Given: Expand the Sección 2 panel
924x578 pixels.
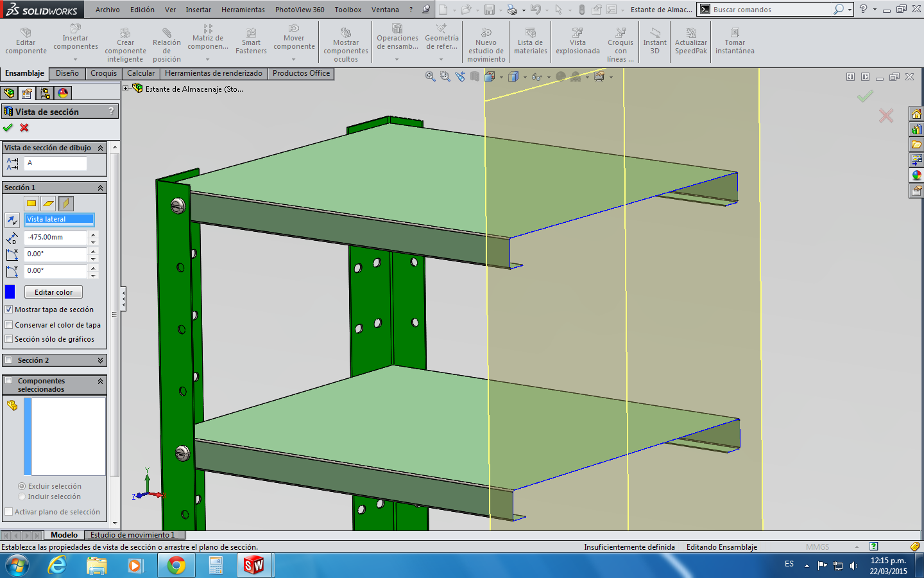Looking at the screenshot, I should (100, 360).
